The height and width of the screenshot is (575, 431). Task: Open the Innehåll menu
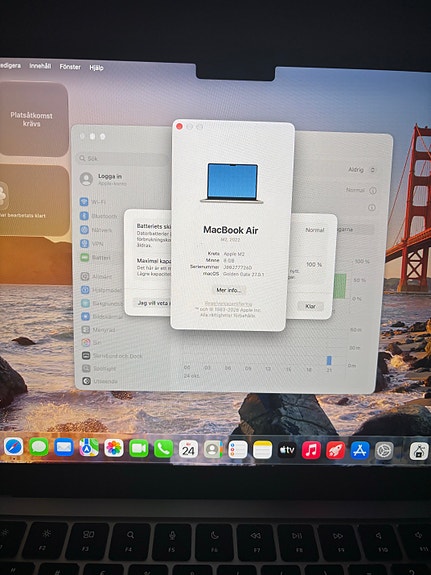point(40,66)
